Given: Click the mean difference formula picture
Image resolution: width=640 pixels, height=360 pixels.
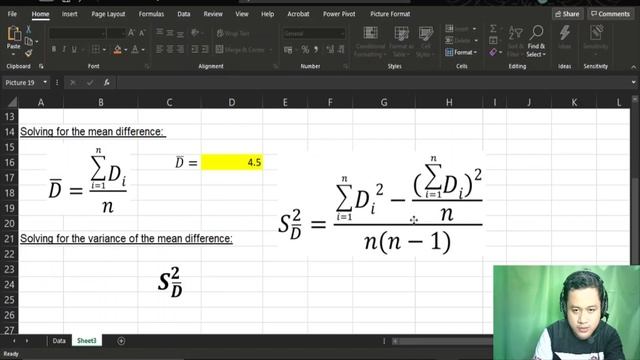Looking at the screenshot, I should [89, 181].
